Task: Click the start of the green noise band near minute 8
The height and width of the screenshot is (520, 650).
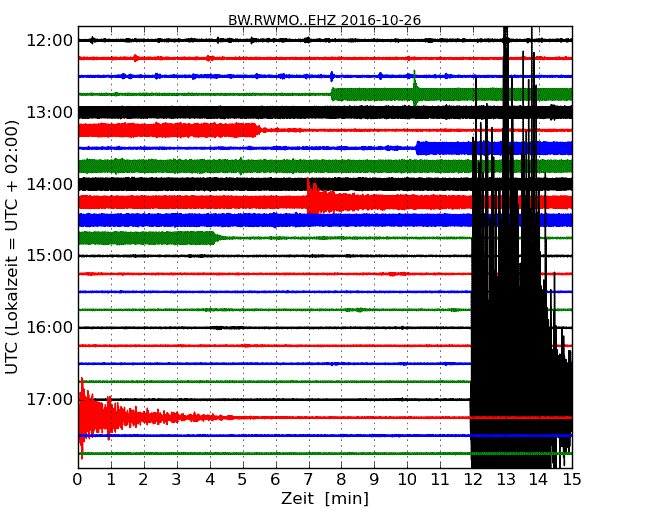Action: point(334,95)
